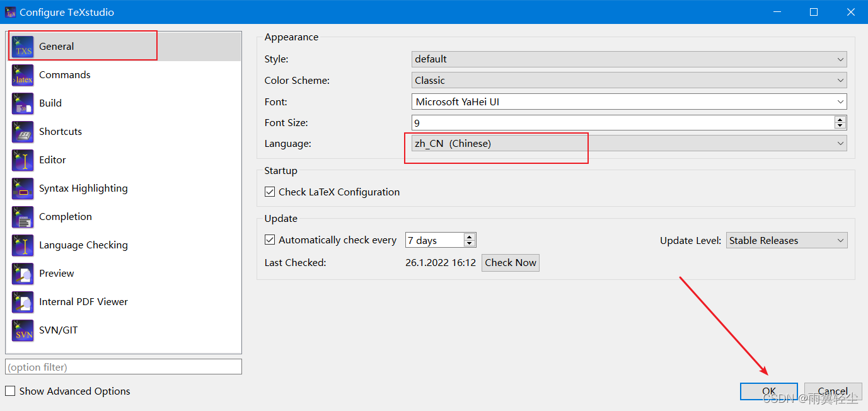The width and height of the screenshot is (868, 411).
Task: Click the Editor category icon
Action: click(23, 160)
